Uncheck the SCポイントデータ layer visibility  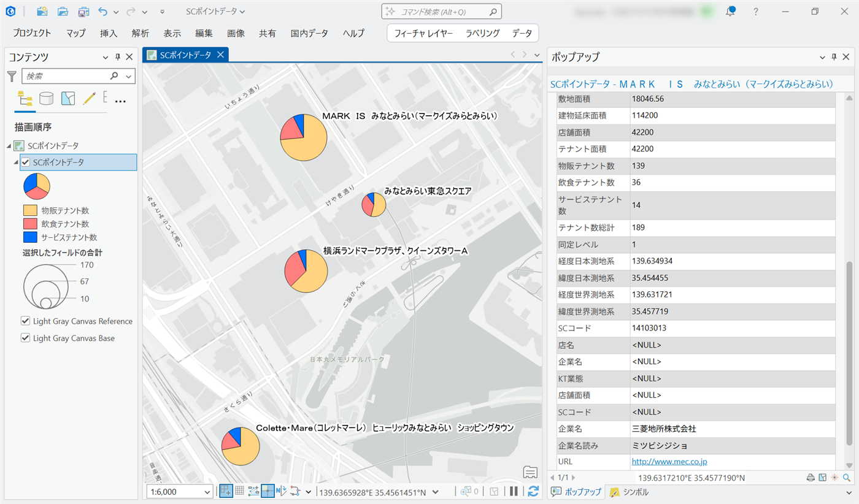tap(26, 162)
